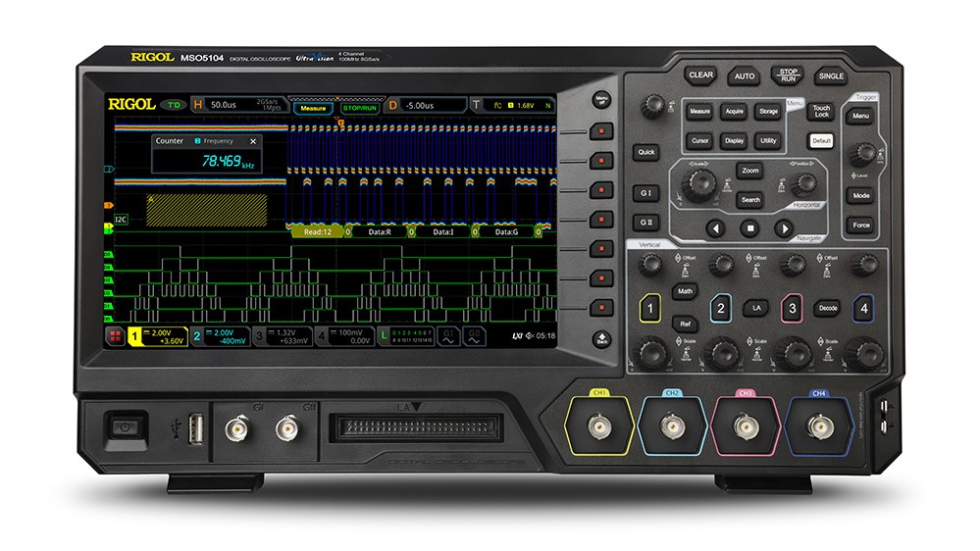Viewport: 980px width, 551px height.
Task: Touch the LA logic analyzer probe connector
Action: (416, 427)
